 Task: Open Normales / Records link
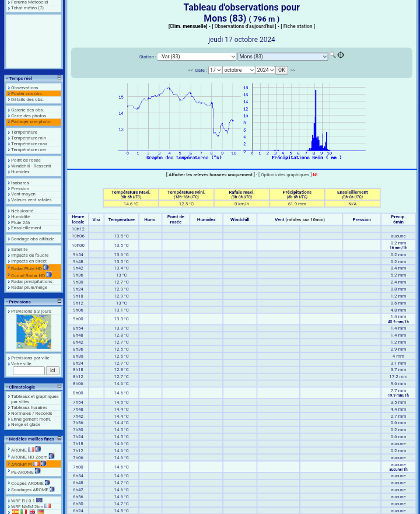click(x=32, y=414)
